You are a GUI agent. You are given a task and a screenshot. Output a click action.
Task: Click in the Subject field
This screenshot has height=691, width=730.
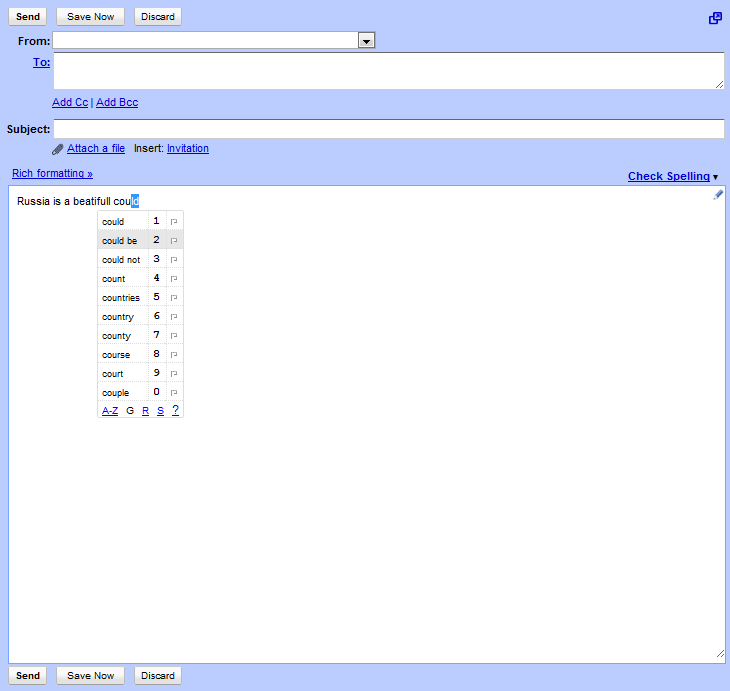(388, 129)
